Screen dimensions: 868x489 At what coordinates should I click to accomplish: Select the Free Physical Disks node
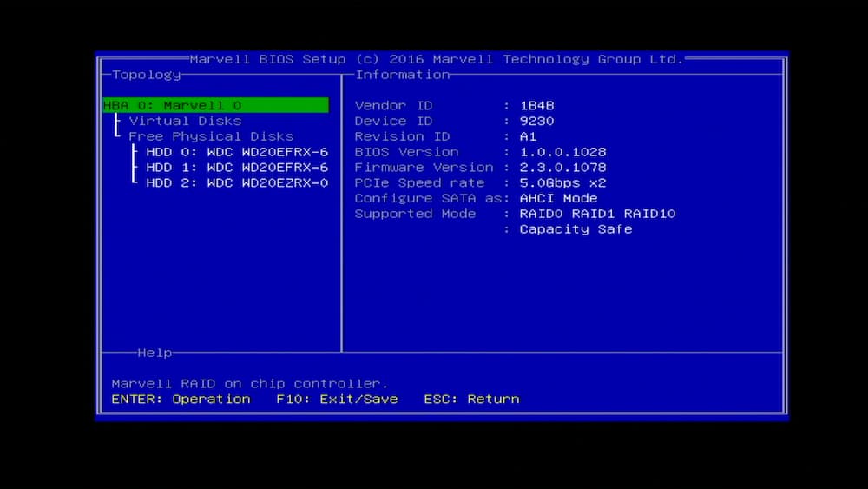tap(211, 136)
